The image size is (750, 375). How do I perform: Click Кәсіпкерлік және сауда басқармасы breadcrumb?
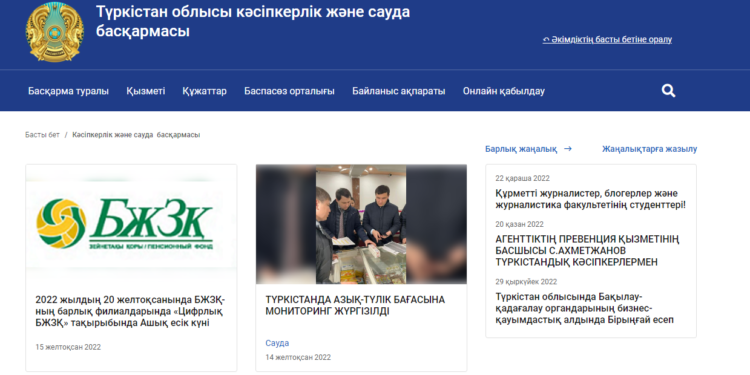click(x=136, y=135)
